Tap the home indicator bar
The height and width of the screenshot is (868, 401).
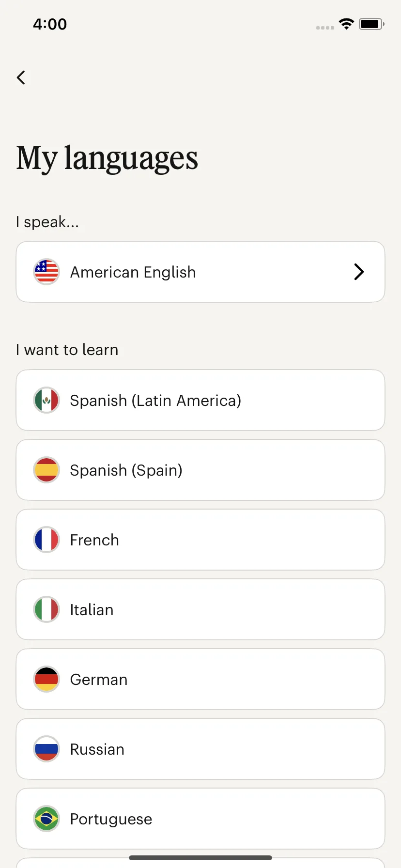200,858
